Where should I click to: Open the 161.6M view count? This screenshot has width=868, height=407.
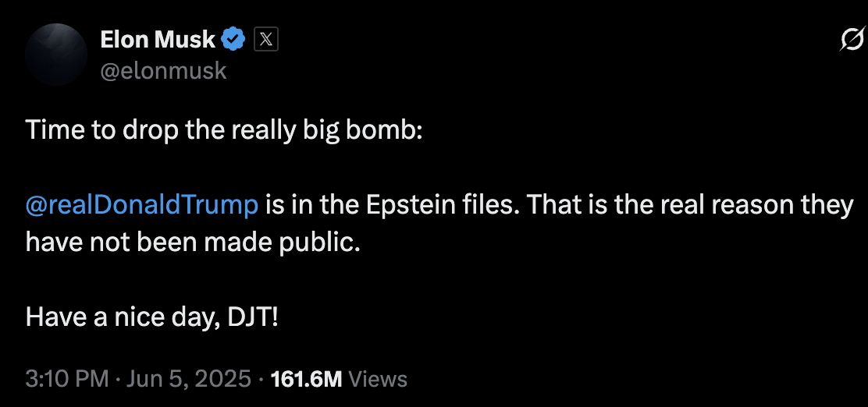click(x=306, y=380)
